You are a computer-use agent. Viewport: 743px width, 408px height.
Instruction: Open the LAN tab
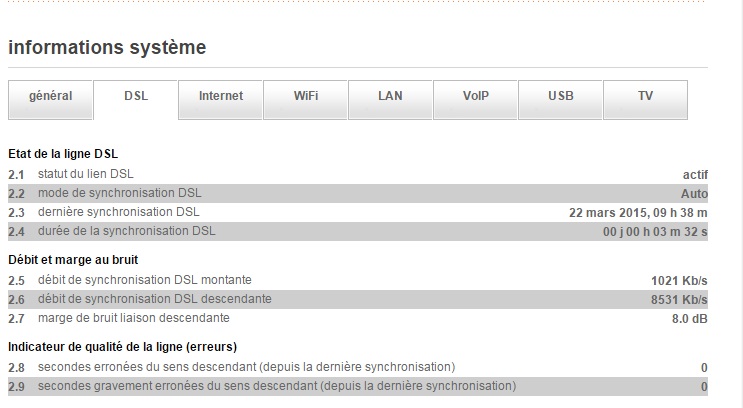point(391,97)
